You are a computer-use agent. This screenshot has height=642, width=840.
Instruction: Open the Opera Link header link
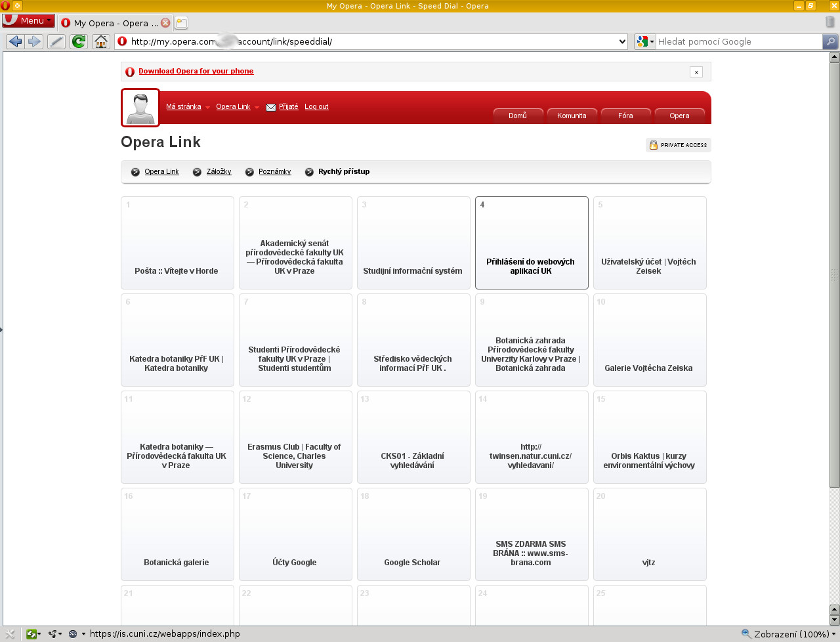[233, 106]
